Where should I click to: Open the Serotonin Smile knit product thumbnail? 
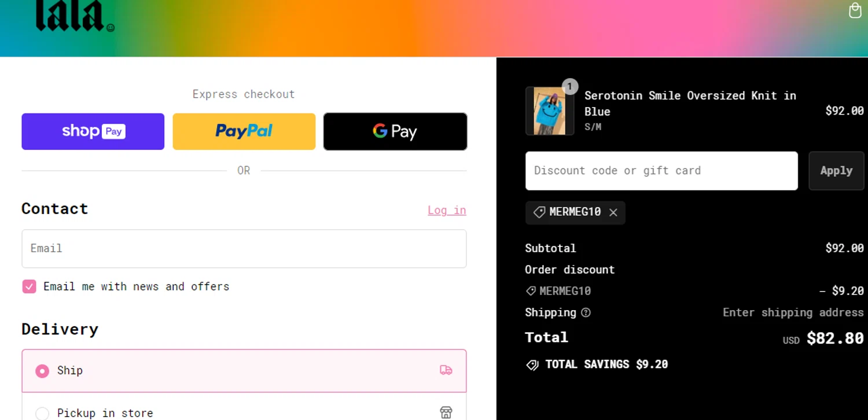550,111
